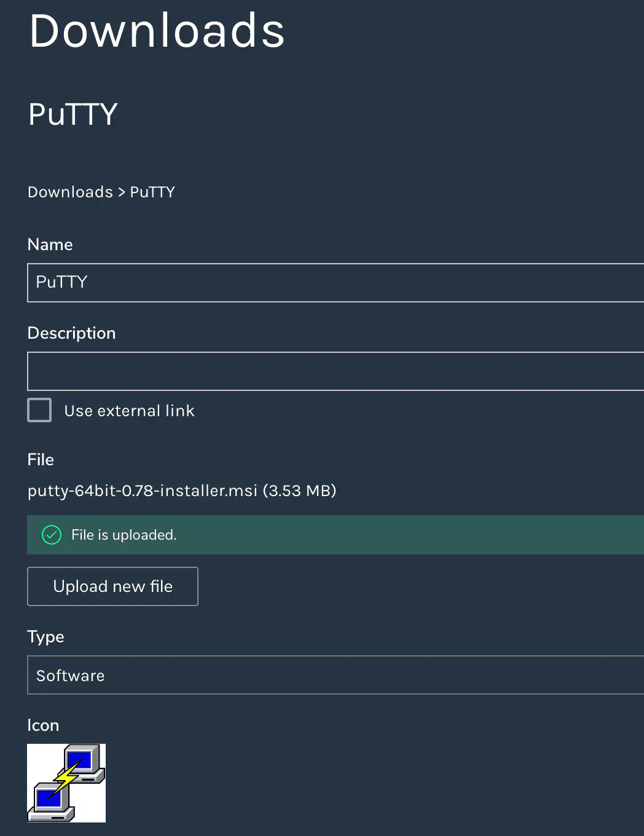Open the Type dropdown showing Software
This screenshot has width=644, height=836.
coord(336,675)
